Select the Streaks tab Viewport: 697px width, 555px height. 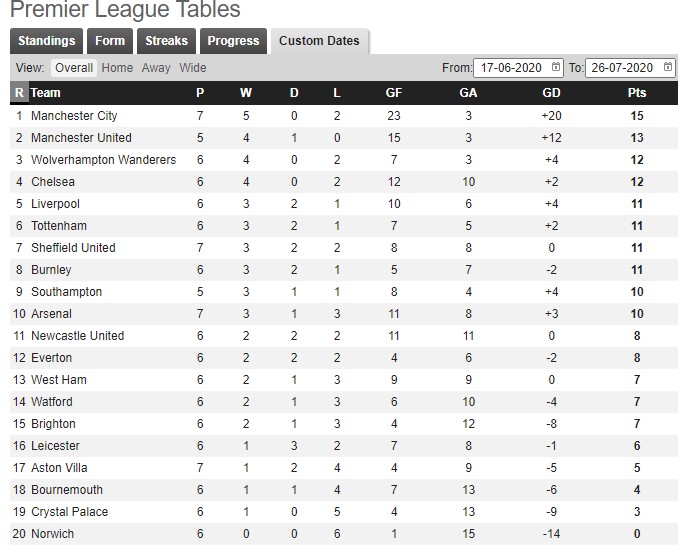click(166, 41)
